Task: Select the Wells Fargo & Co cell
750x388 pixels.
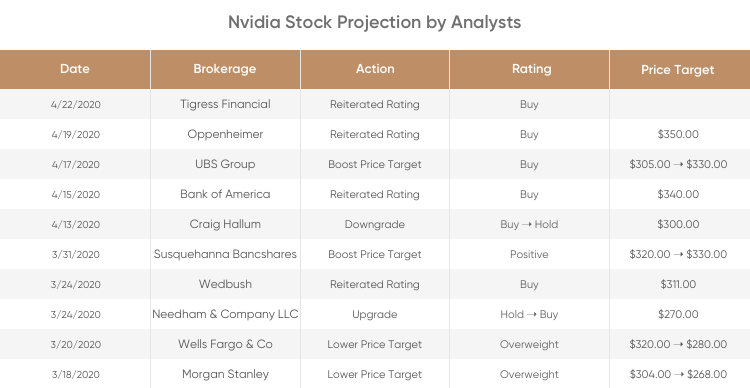Action: (225, 344)
